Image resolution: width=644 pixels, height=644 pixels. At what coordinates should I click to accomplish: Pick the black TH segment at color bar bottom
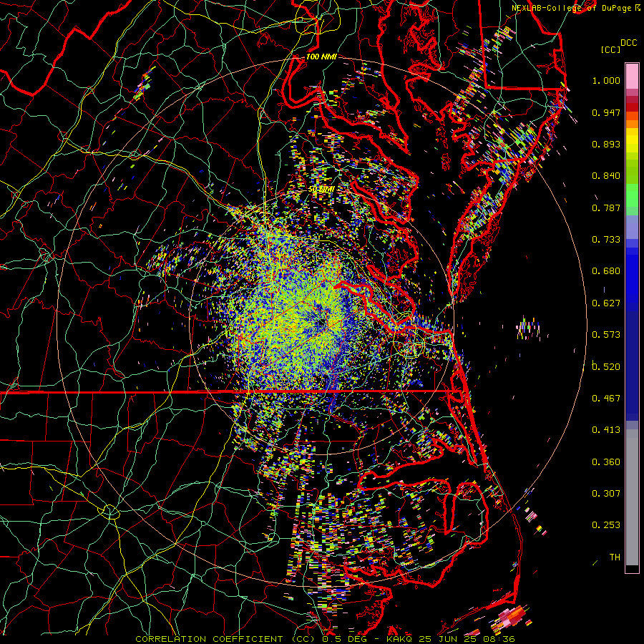pos(632,569)
